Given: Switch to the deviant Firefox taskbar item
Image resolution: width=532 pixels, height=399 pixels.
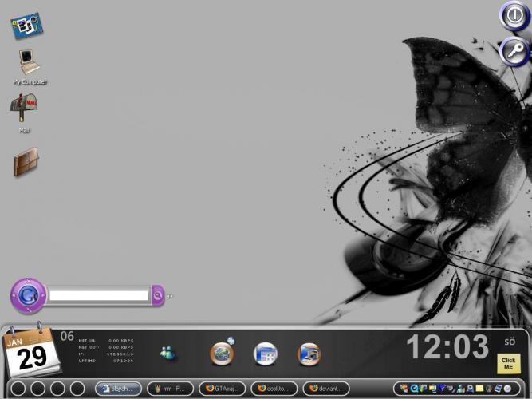Looking at the screenshot, I should (325, 389).
